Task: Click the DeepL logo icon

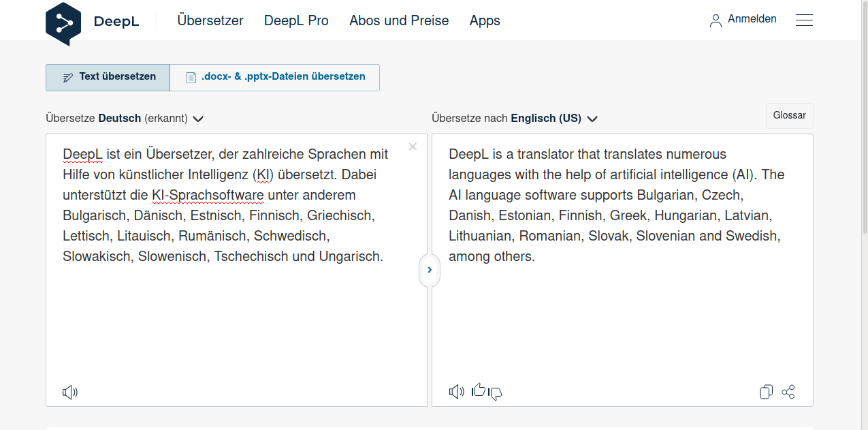Action: (x=63, y=23)
